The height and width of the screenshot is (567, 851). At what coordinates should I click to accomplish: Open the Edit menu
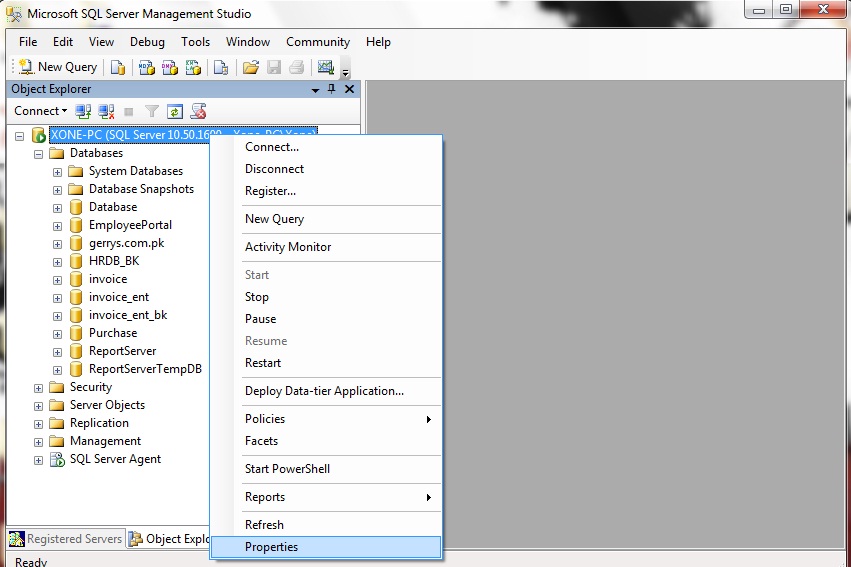(63, 42)
